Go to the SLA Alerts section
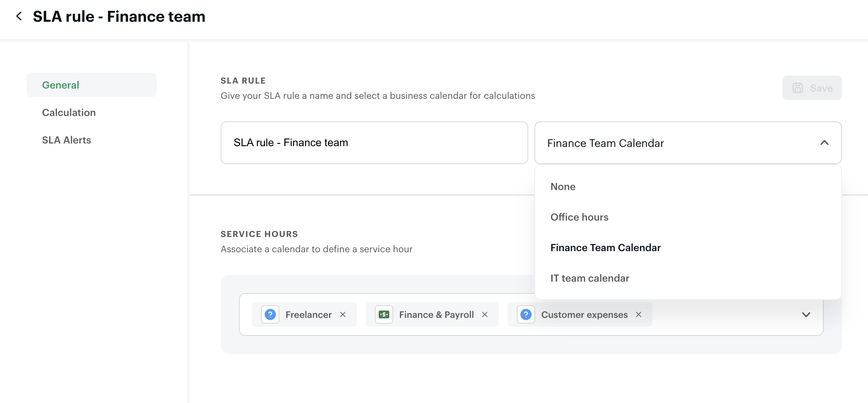Image resolution: width=868 pixels, height=403 pixels. click(66, 140)
